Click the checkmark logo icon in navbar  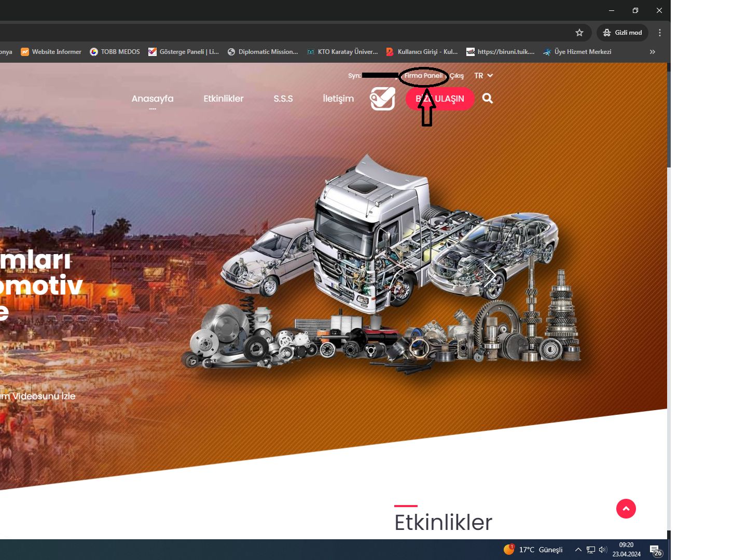coord(382,99)
